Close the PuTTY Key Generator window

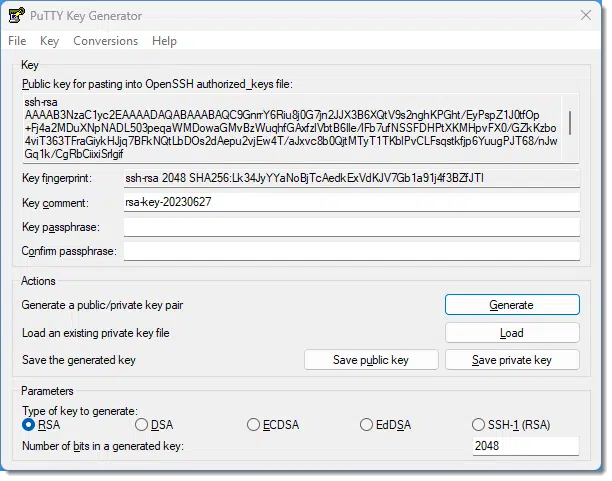click(585, 16)
